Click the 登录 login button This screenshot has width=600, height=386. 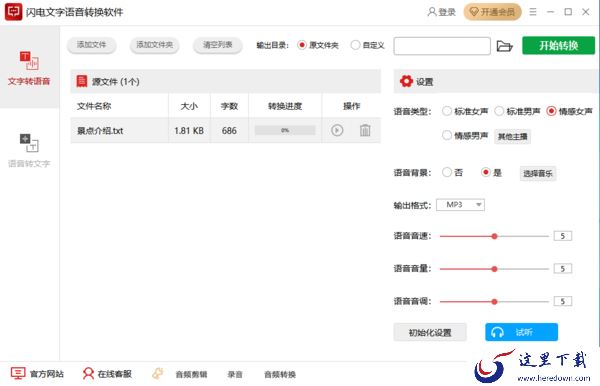[441, 12]
